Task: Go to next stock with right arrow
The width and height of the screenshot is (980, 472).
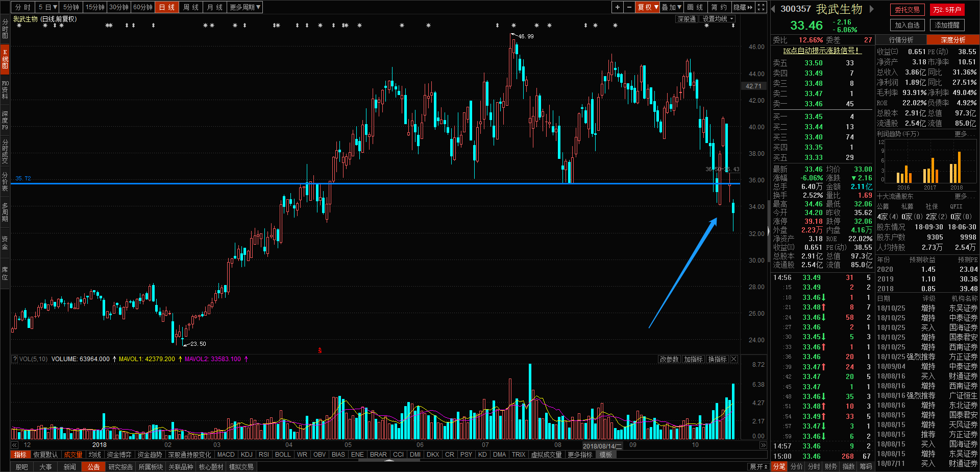Action: coord(872,9)
